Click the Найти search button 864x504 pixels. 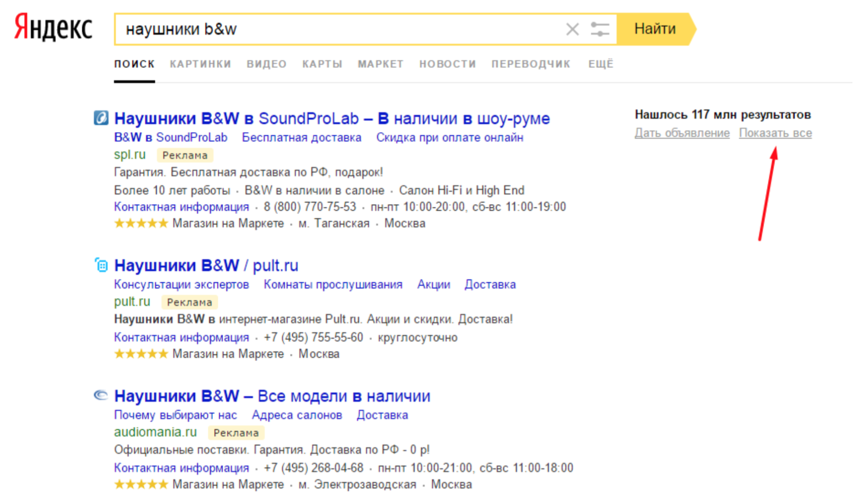pos(655,29)
